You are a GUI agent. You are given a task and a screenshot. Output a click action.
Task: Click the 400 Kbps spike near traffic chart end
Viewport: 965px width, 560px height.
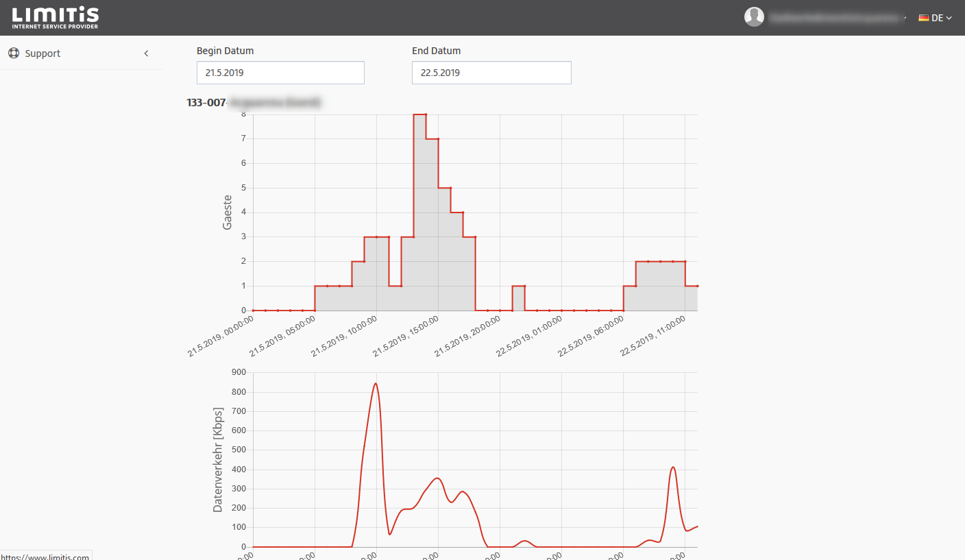tap(673, 467)
